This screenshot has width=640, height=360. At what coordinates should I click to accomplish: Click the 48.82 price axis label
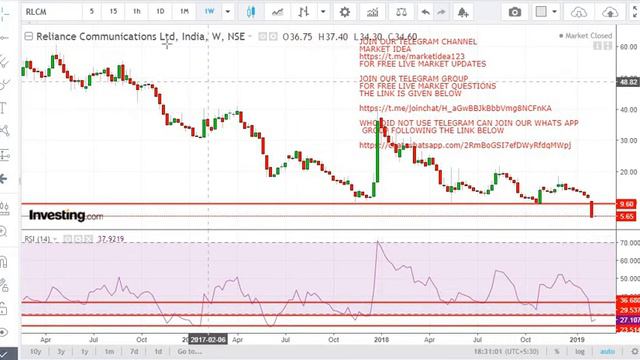pyautogui.click(x=628, y=82)
